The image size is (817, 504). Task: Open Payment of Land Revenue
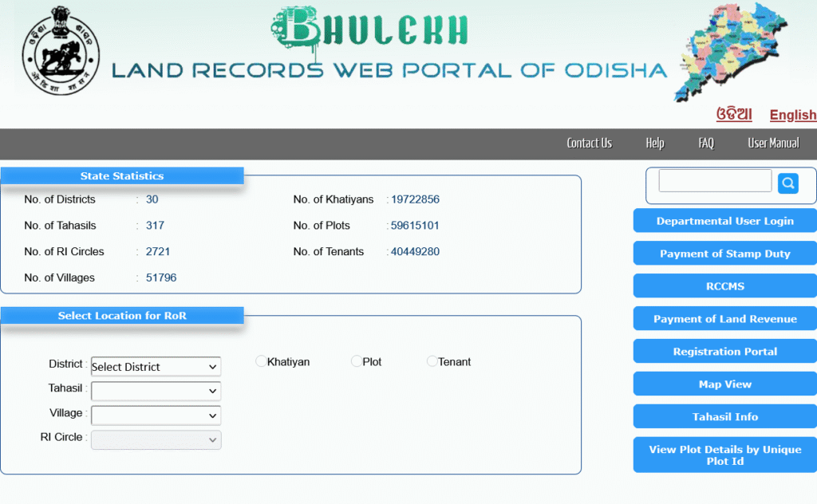724,319
